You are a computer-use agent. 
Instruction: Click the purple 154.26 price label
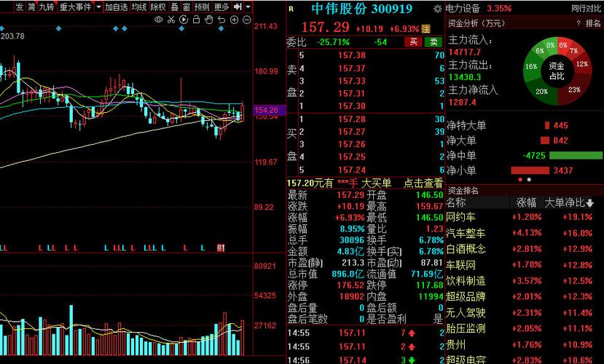(x=270, y=110)
